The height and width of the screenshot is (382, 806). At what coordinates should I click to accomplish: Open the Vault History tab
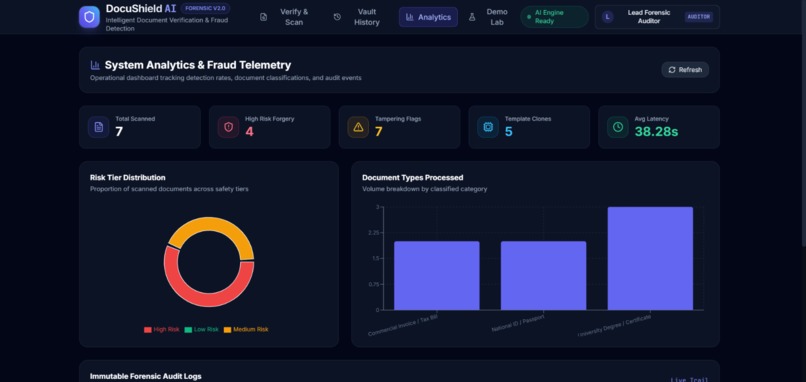359,17
